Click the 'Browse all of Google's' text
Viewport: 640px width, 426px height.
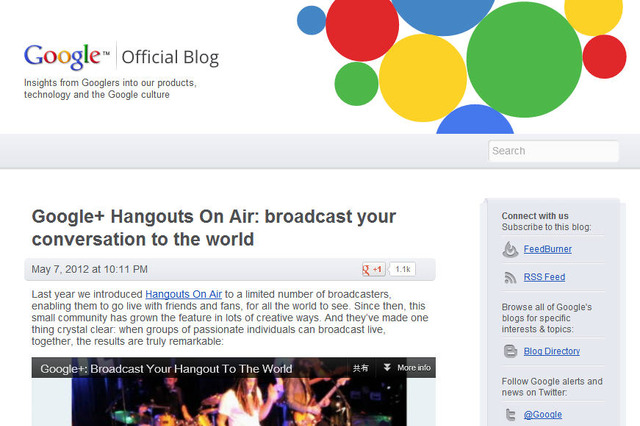tap(547, 307)
